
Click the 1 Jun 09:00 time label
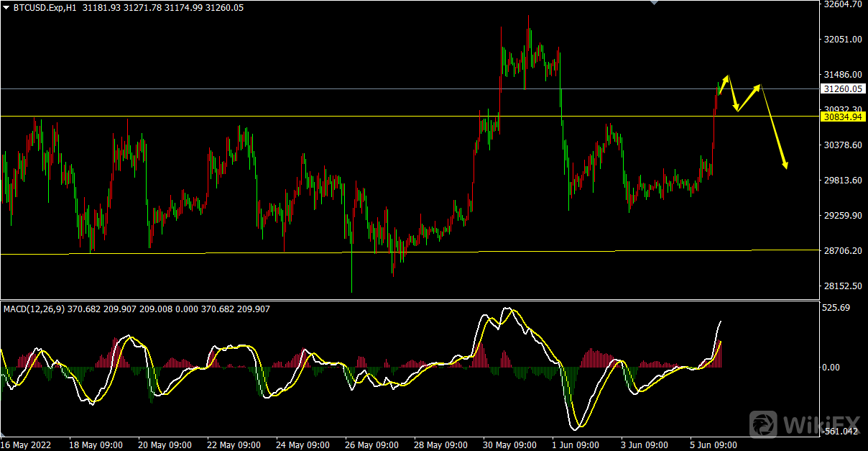576,445
